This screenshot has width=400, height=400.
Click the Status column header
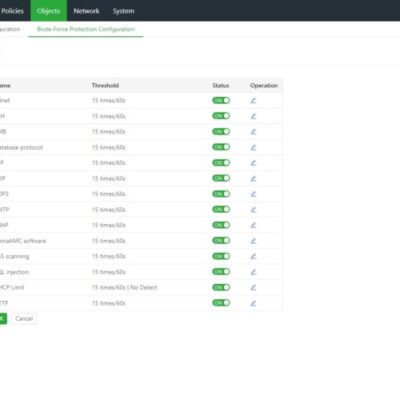coord(221,85)
